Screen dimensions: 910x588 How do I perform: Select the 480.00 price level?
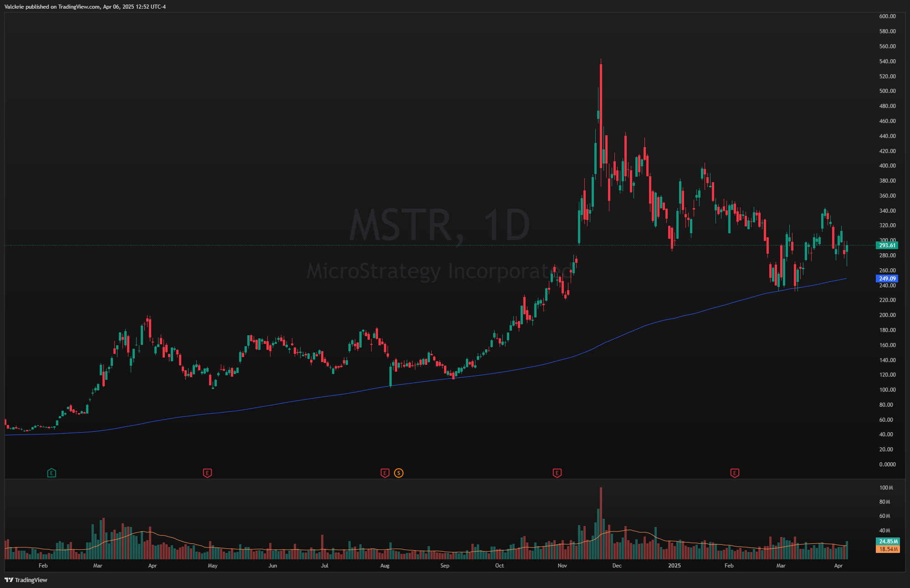pyautogui.click(x=887, y=106)
